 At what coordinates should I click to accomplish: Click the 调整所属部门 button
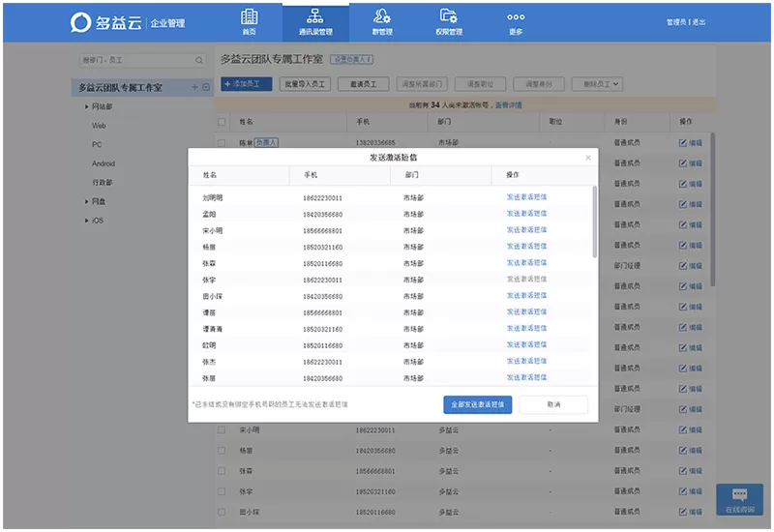coord(422,84)
